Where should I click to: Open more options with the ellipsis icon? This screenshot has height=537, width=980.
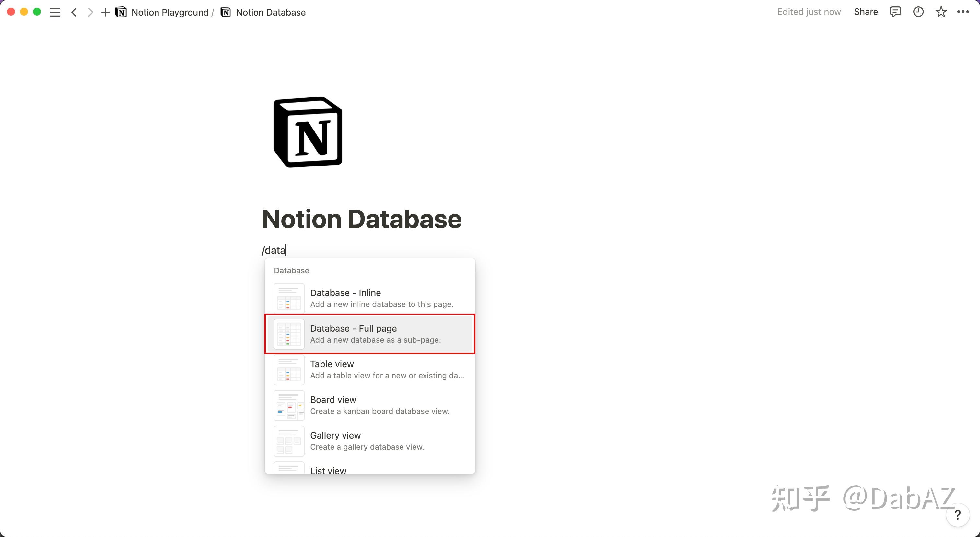click(963, 12)
